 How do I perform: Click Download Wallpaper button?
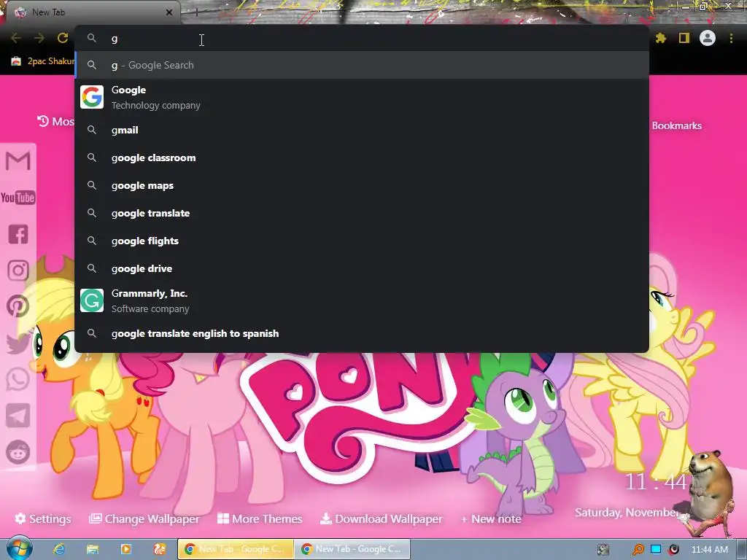381,518
